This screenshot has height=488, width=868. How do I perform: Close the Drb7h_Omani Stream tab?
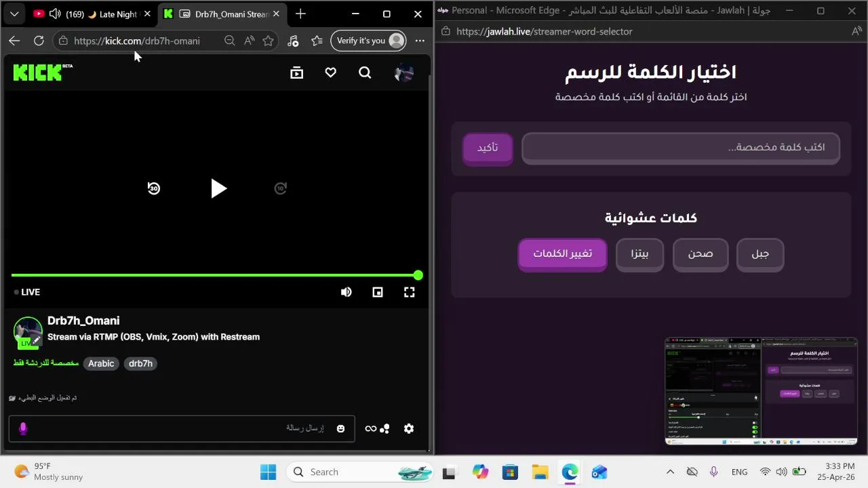276,14
